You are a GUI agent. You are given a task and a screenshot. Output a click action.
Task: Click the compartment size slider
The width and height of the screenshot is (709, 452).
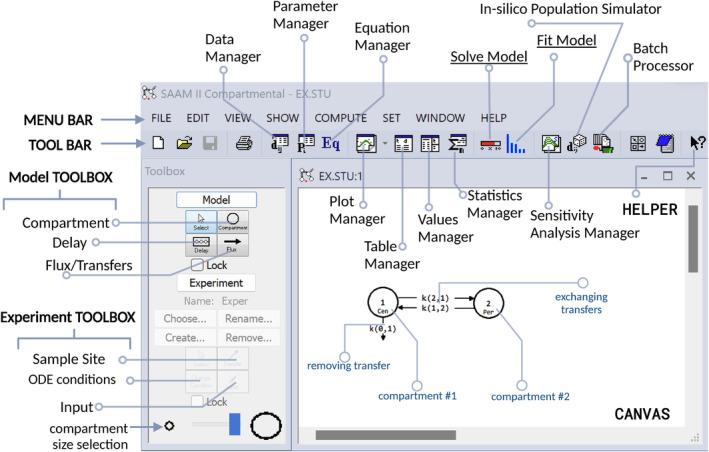[x=215, y=425]
